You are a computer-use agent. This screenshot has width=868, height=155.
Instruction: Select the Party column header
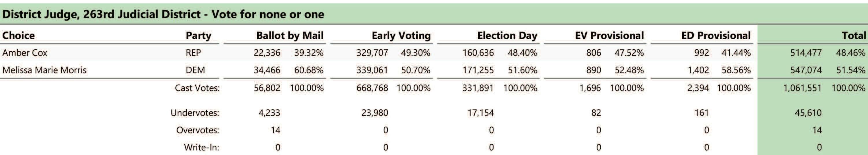pyautogui.click(x=199, y=36)
